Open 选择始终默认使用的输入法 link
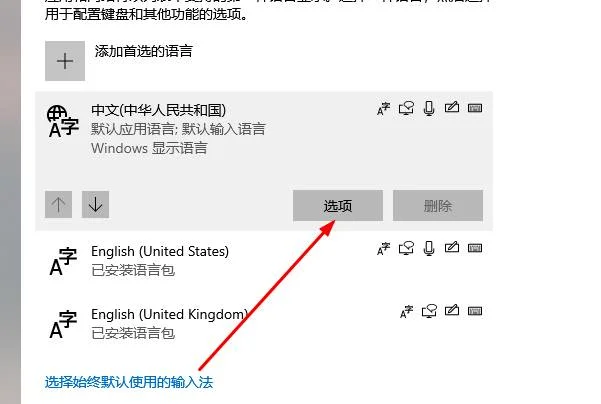 129,382
